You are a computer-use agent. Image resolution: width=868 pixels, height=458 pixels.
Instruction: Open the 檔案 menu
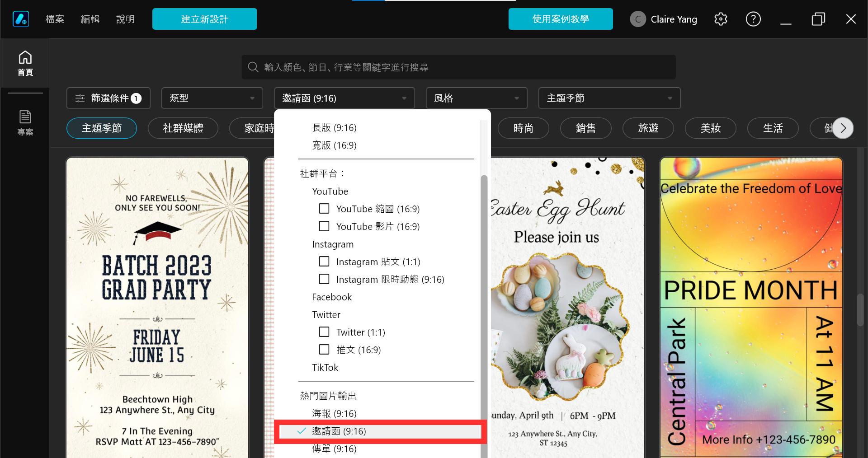(x=55, y=19)
